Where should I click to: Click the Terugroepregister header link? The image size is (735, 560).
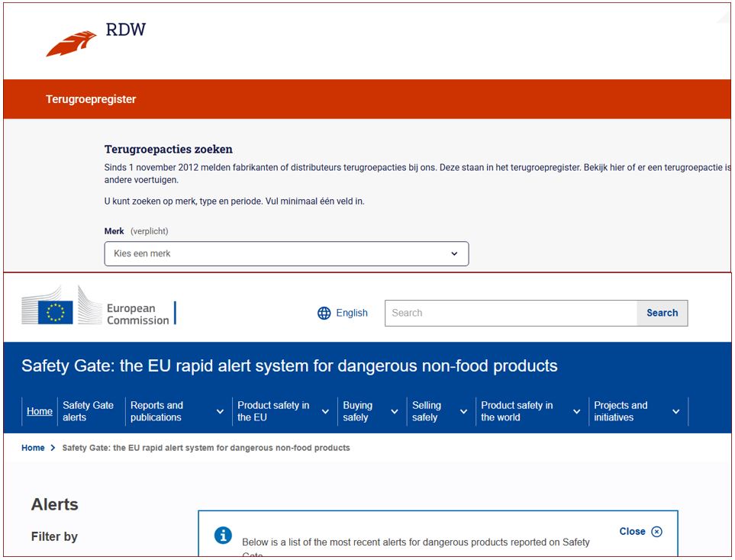(x=91, y=99)
